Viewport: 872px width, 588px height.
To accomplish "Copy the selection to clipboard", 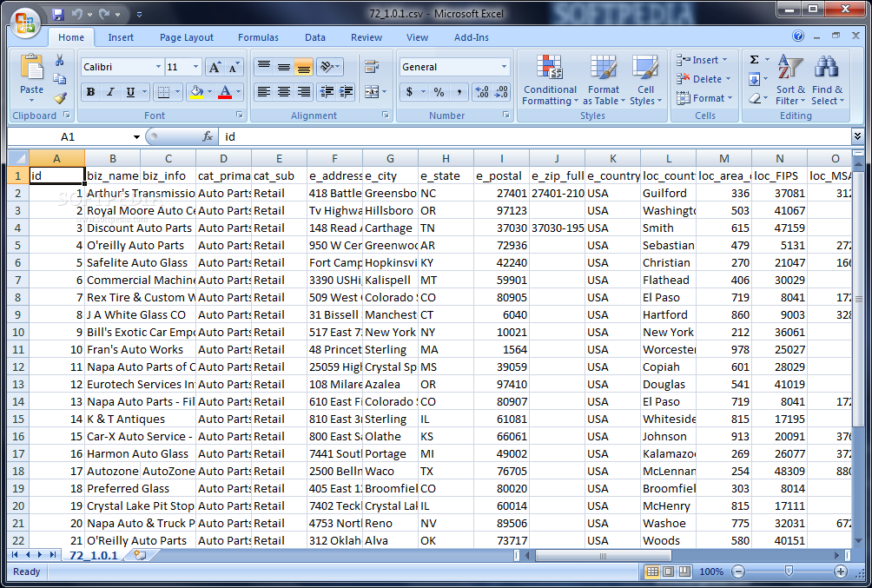I will (60, 79).
